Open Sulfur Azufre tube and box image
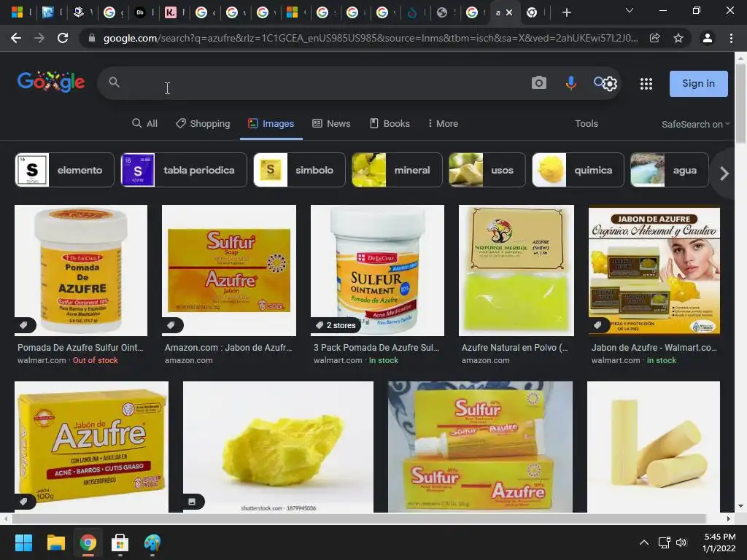Screen dimensions: 747x560 pyautogui.click(x=480, y=447)
